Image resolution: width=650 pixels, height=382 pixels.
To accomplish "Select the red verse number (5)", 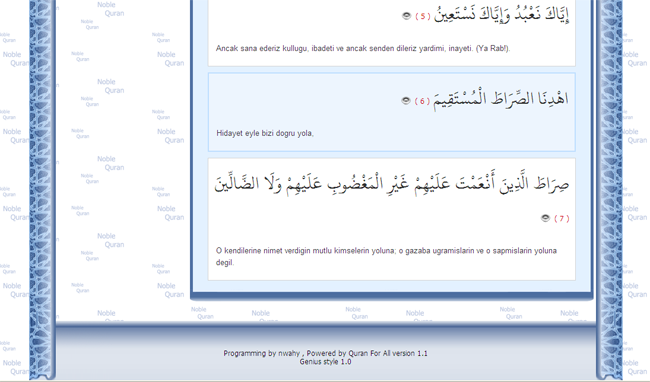I will 423,17.
